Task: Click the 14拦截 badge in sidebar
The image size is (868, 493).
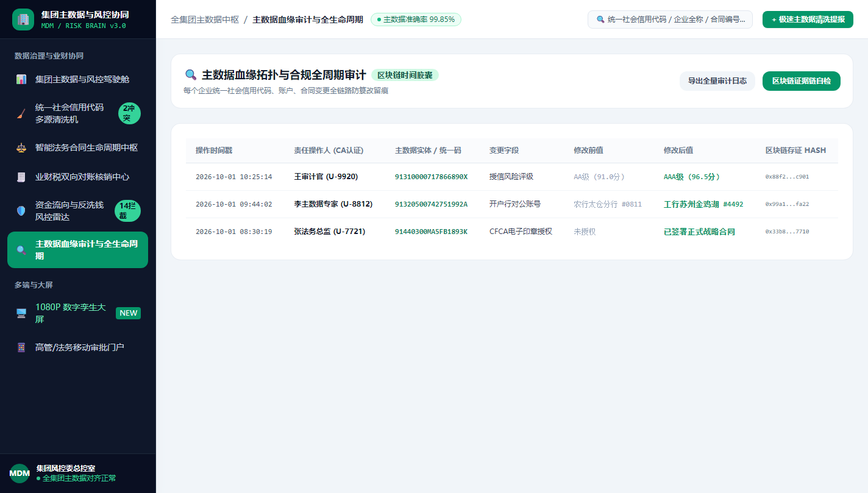Action: (127, 211)
